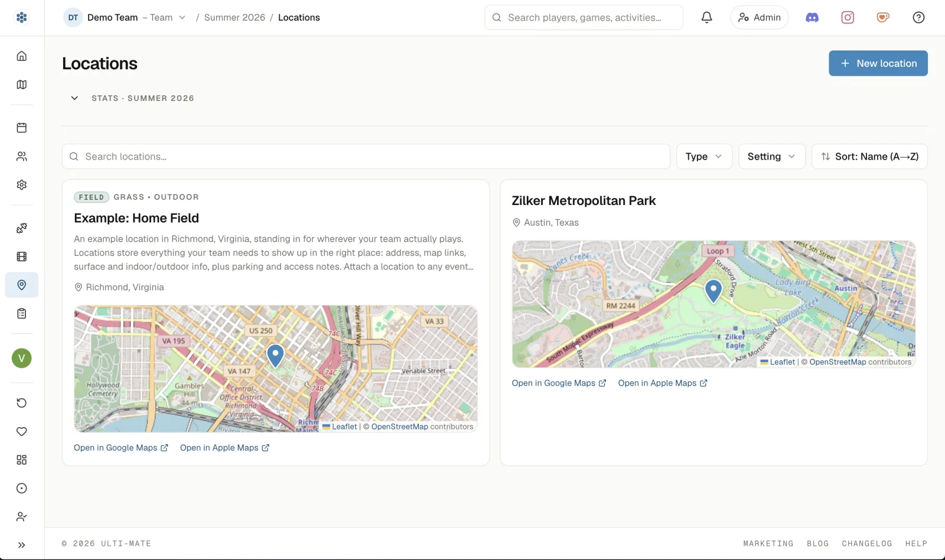Expand the Stats Summer 2026 section

pos(132,98)
